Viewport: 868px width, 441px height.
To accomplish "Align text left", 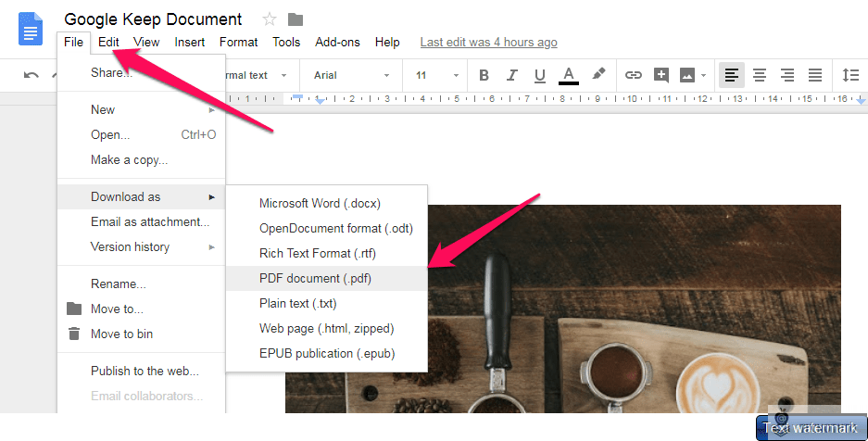I will [x=732, y=75].
